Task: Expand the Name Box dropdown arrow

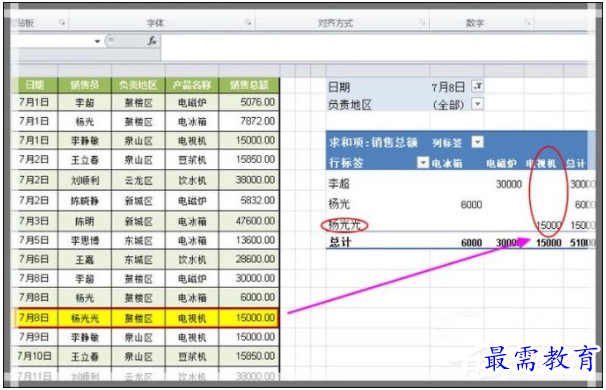Action: [x=97, y=41]
